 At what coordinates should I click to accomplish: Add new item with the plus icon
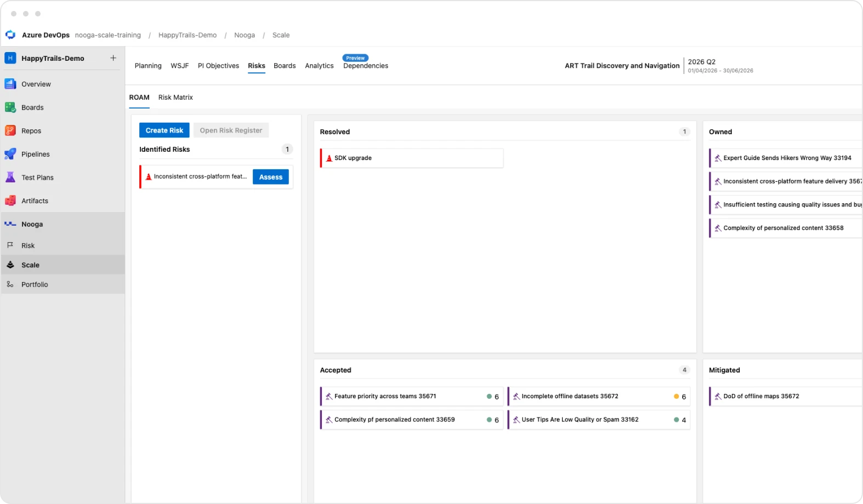(x=113, y=58)
